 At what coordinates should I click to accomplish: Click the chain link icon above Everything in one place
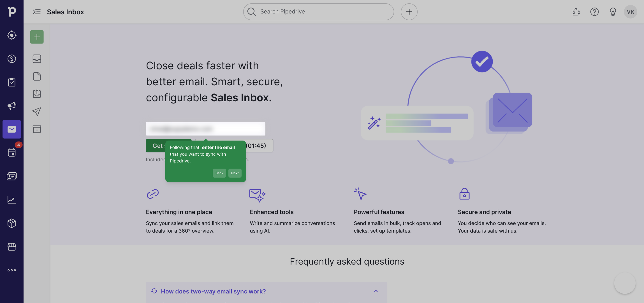click(153, 194)
